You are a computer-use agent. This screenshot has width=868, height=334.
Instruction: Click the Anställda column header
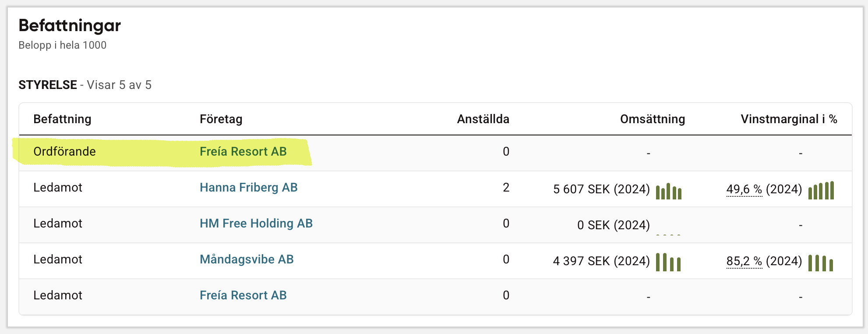[483, 119]
